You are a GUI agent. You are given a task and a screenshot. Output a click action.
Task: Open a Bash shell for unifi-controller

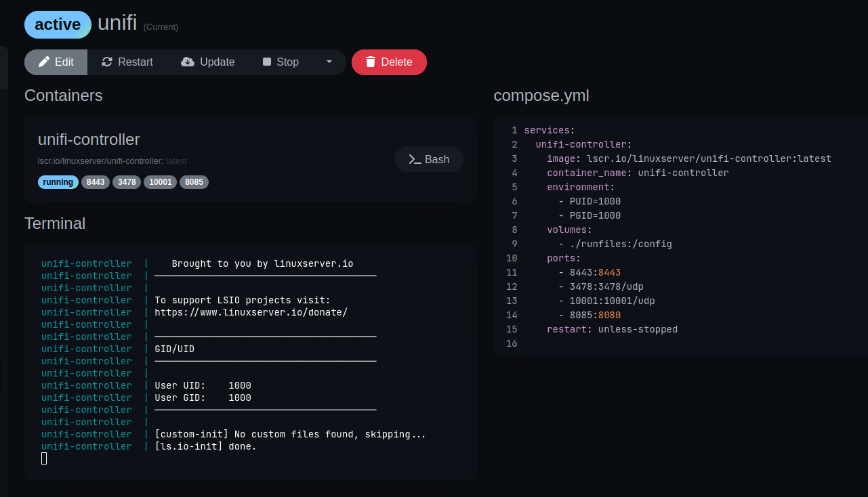click(x=429, y=159)
